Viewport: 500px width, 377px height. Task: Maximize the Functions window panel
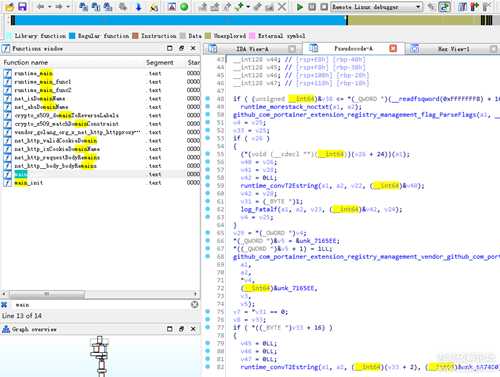point(170,48)
